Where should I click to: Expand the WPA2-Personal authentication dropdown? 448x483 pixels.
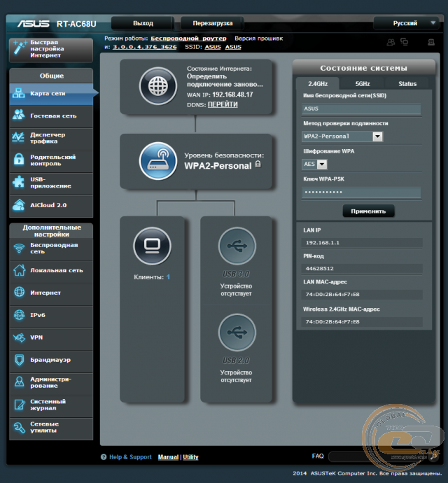coord(377,136)
